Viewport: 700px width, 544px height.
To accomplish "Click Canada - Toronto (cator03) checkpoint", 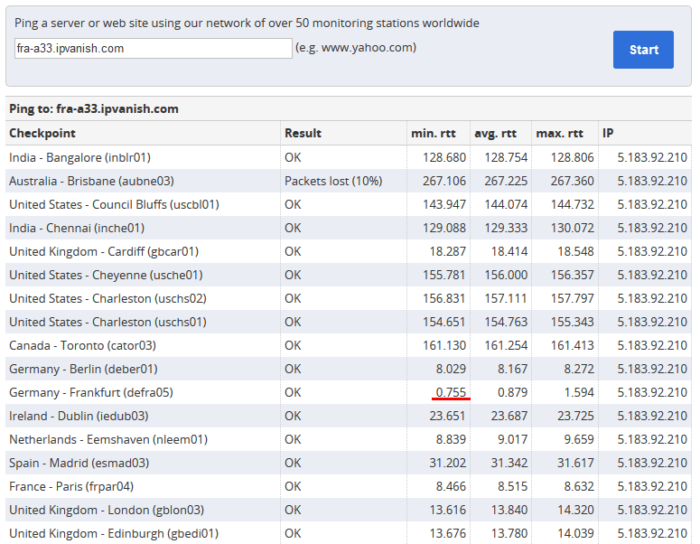I will point(83,345).
